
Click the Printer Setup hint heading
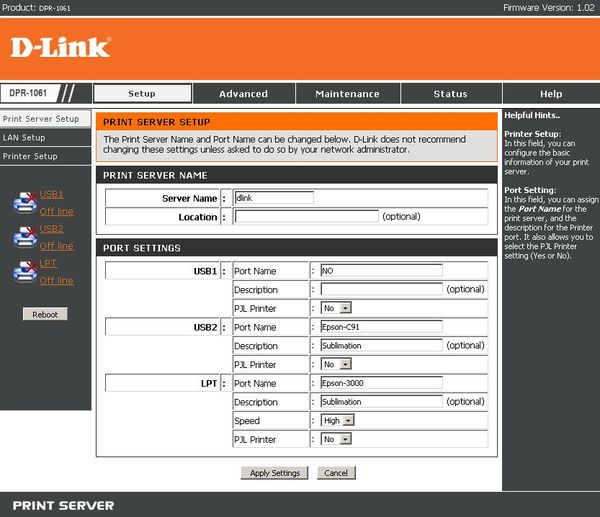(x=532, y=134)
